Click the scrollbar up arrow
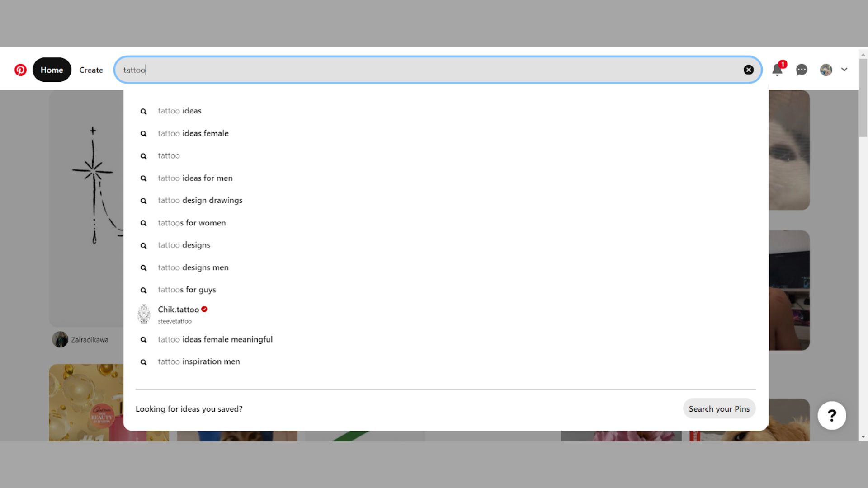The width and height of the screenshot is (868, 488). 863,54
